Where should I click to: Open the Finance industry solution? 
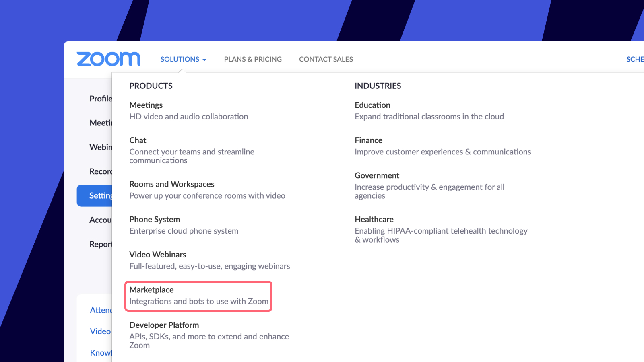click(368, 140)
